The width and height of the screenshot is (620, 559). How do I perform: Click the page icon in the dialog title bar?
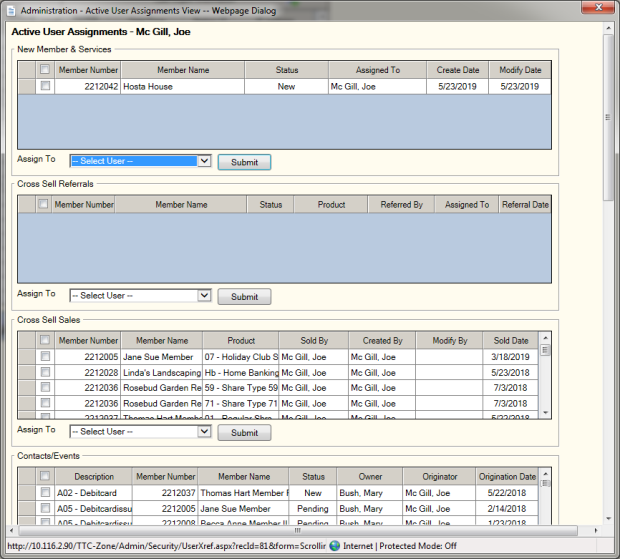click(11, 11)
